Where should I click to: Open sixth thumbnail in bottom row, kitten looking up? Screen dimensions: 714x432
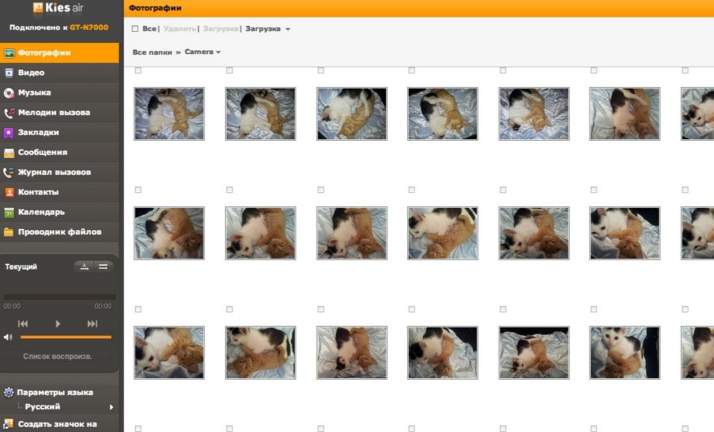point(625,352)
